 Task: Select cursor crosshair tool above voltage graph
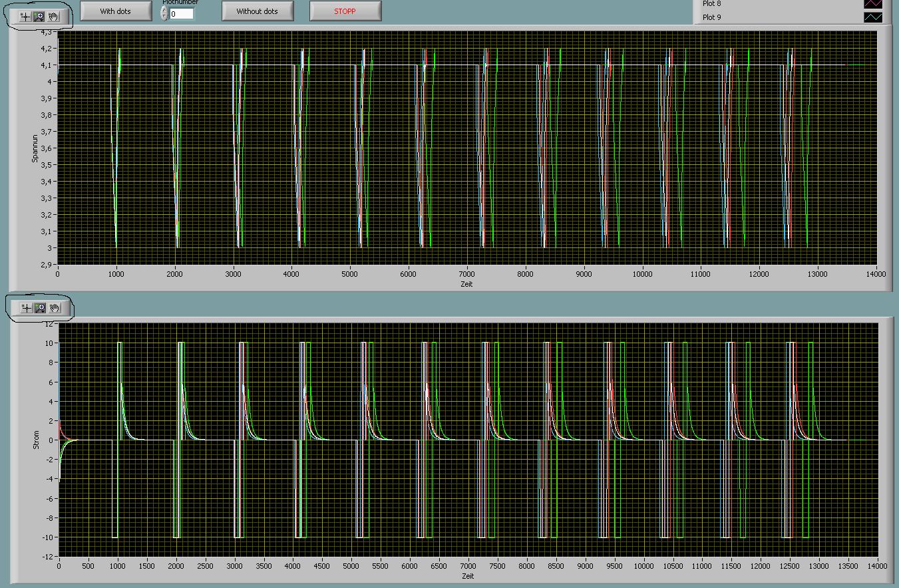tap(25, 17)
